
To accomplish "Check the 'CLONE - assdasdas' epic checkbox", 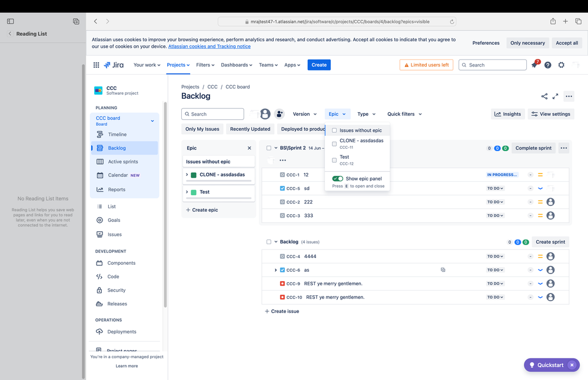I will pos(334,144).
